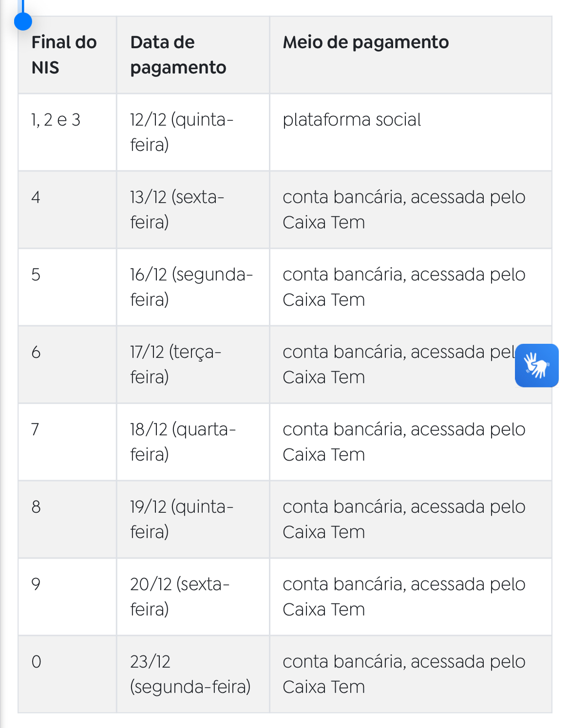
Task: Open the VLibras sign language accessibility widget
Action: point(536,365)
